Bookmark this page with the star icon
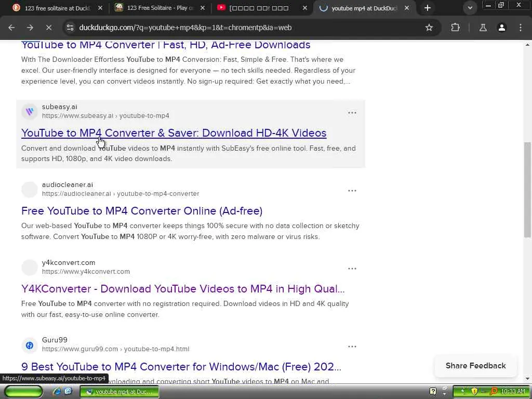The image size is (532, 399). [429, 28]
